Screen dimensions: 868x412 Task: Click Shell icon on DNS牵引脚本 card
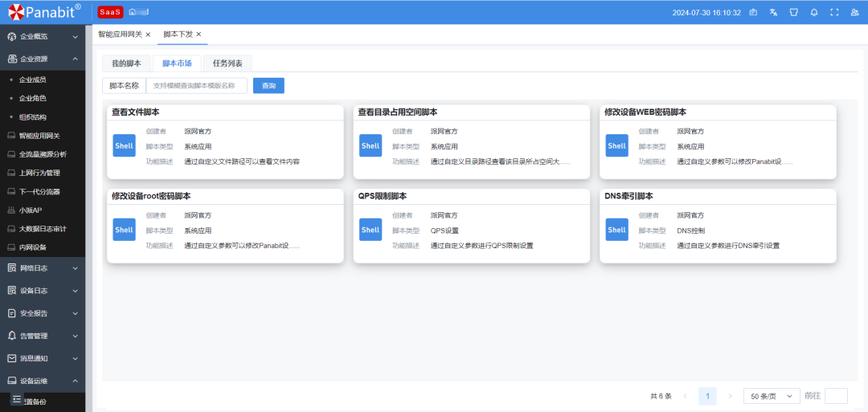616,230
